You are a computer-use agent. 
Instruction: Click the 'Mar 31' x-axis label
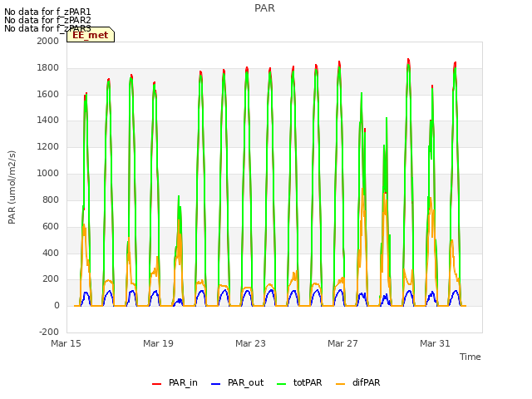coord(435,343)
